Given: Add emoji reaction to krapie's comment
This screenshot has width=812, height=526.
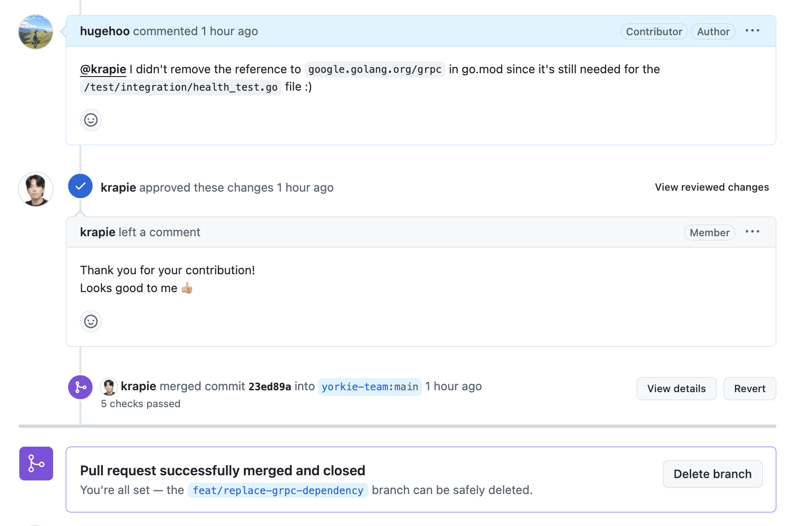Looking at the screenshot, I should tap(91, 322).
